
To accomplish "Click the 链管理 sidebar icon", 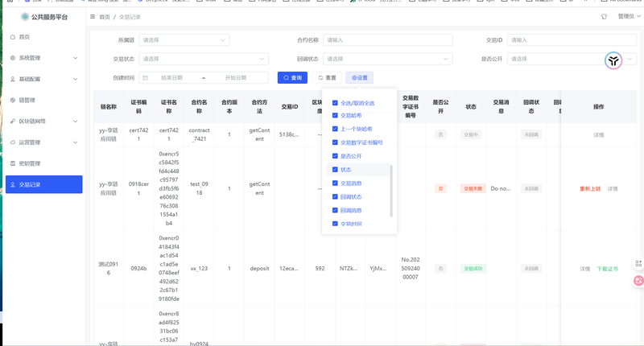I will tap(11, 101).
